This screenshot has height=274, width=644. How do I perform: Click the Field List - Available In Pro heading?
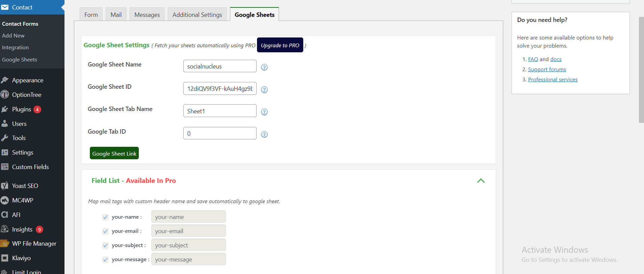pyautogui.click(x=134, y=181)
